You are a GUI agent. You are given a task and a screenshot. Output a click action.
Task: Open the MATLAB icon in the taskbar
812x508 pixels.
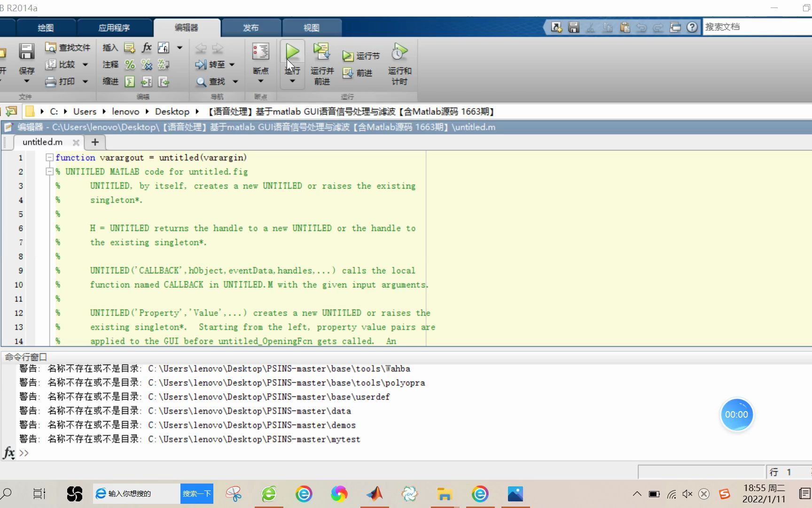pyautogui.click(x=375, y=494)
